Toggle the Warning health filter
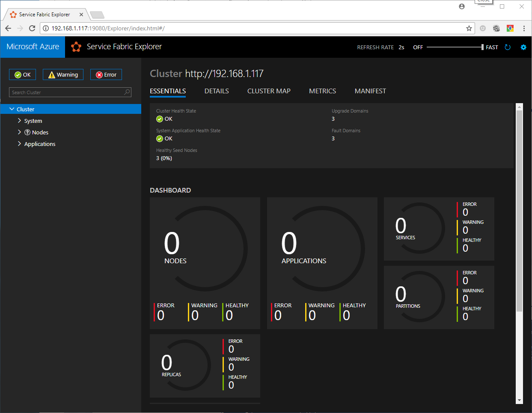532x413 pixels. [x=63, y=74]
